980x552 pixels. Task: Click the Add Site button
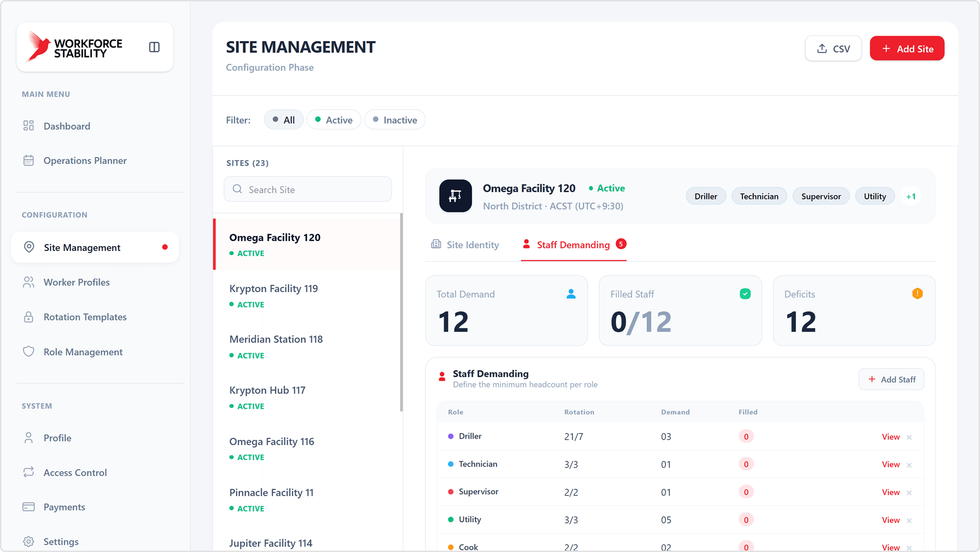(907, 48)
